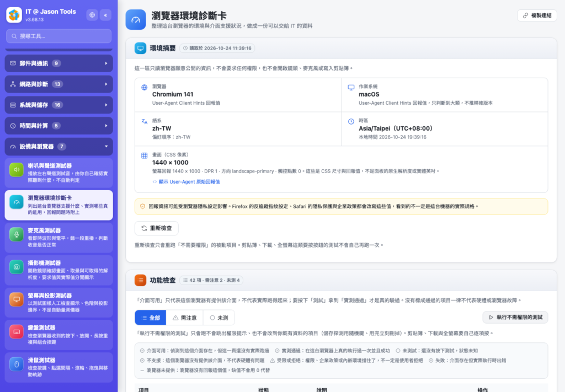Click the 時間與計算 clock icon
565x392 pixels.
click(13, 126)
